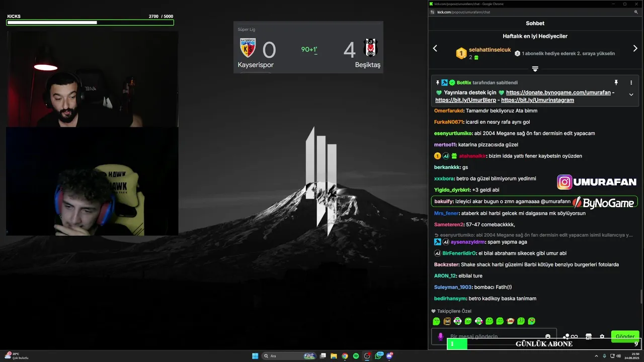Open donate.bynogame.com/umurafan link
This screenshot has height=362, width=644.
point(558,93)
